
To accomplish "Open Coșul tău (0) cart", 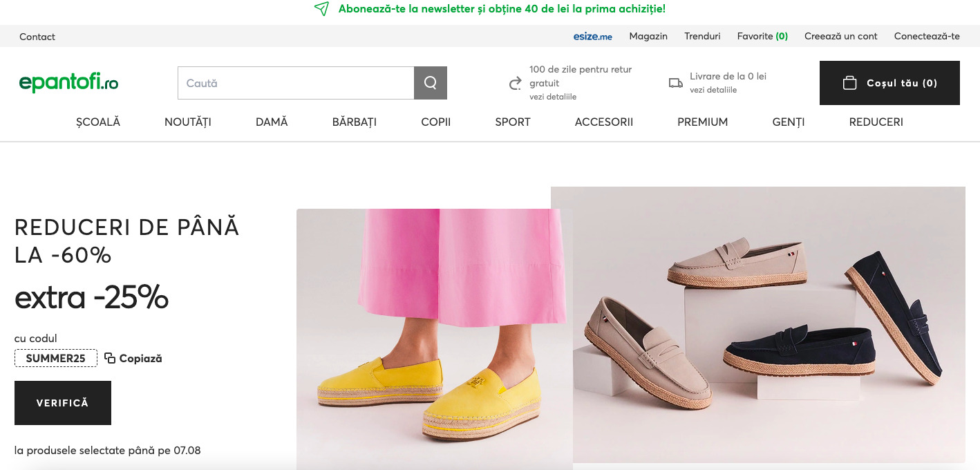I will (x=889, y=83).
